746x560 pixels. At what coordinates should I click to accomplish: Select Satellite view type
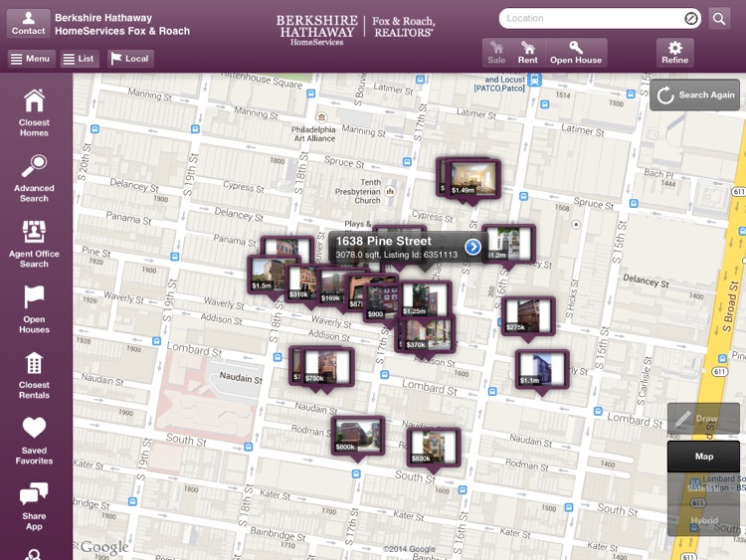(703, 488)
